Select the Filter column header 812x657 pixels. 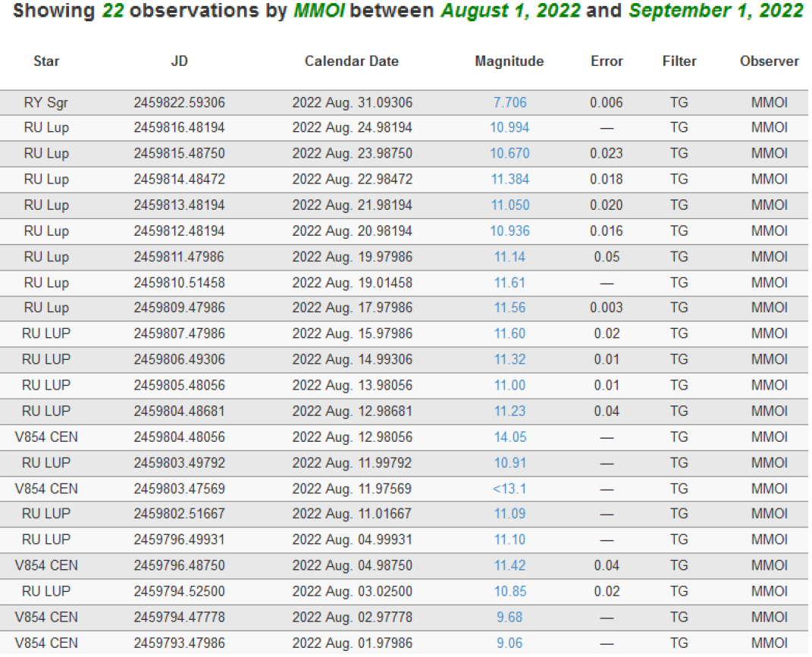[x=679, y=61]
